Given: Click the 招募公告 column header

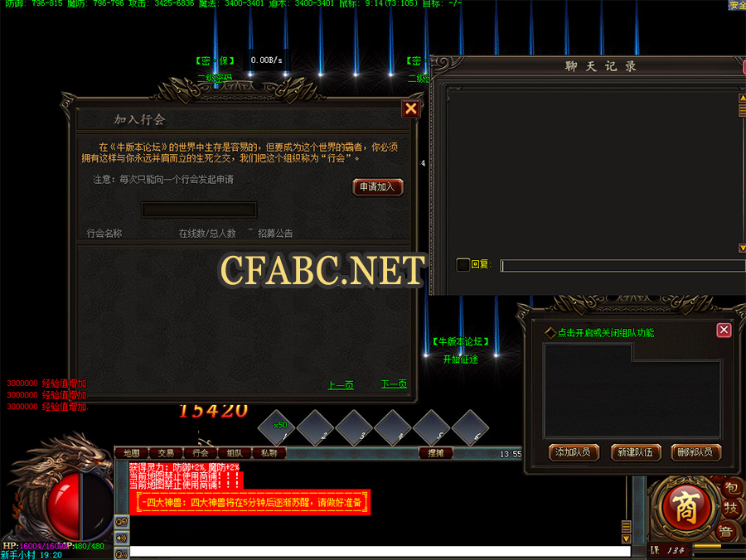Looking at the screenshot, I should pos(275,234).
